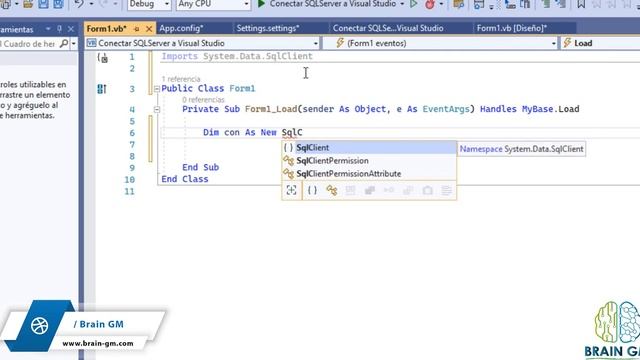Start debugging Conectar SQLServer a Visual Studio
This screenshot has width=640, height=360.
point(328,4)
